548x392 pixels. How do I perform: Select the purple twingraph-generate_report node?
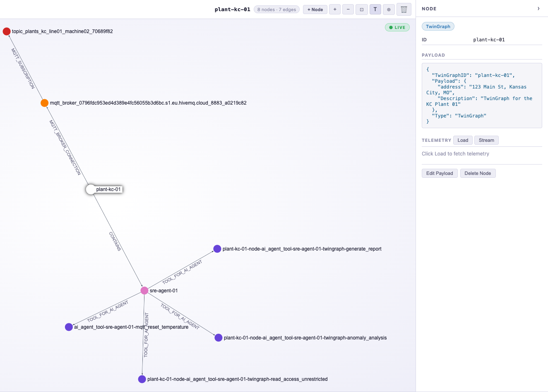[217, 249]
